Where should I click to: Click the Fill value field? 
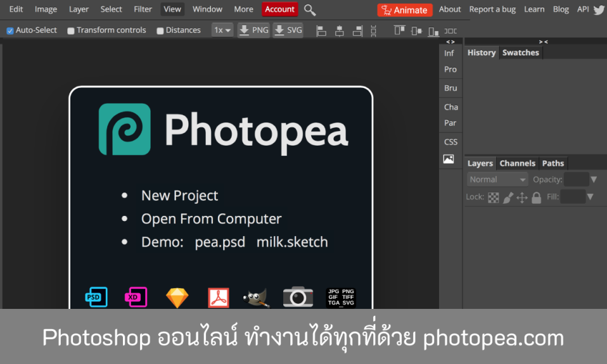(573, 197)
